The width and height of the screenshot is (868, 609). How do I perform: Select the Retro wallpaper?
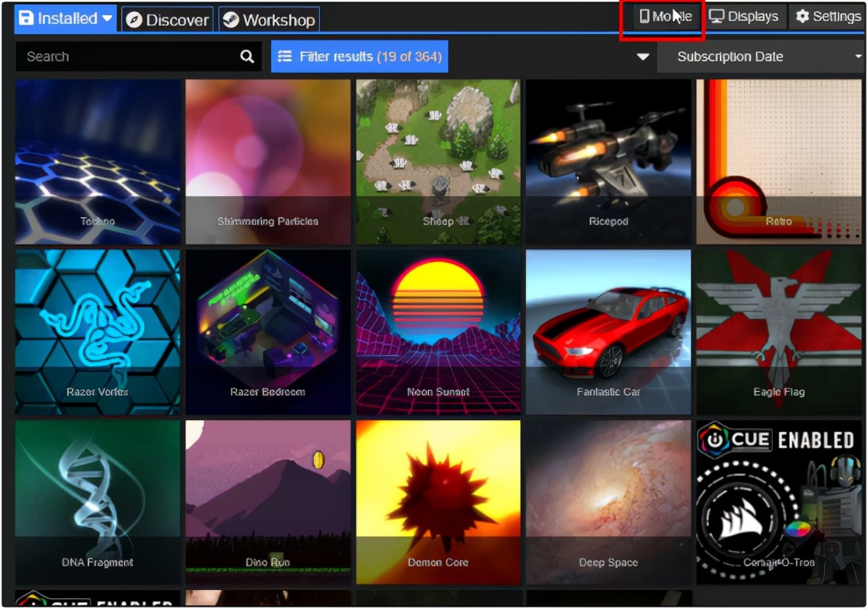(x=779, y=162)
